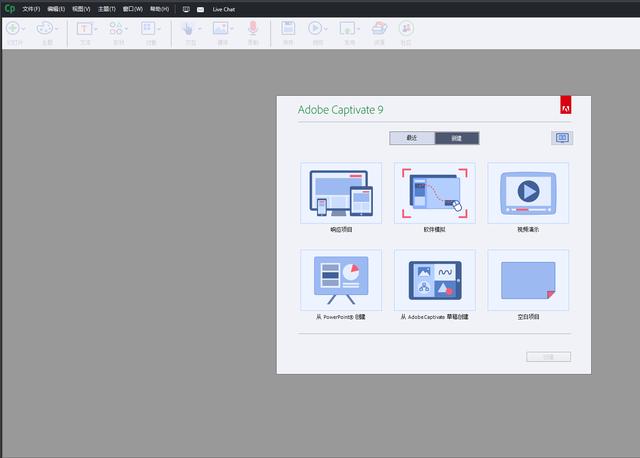The image size is (640, 458).
Task: Click the monitor button in welcome dialog
Action: [x=562, y=138]
